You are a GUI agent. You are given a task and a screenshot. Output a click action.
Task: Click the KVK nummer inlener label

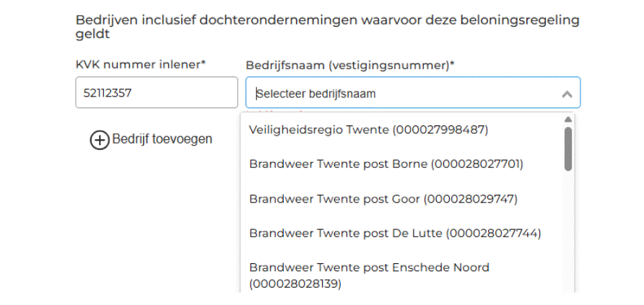pos(140,65)
